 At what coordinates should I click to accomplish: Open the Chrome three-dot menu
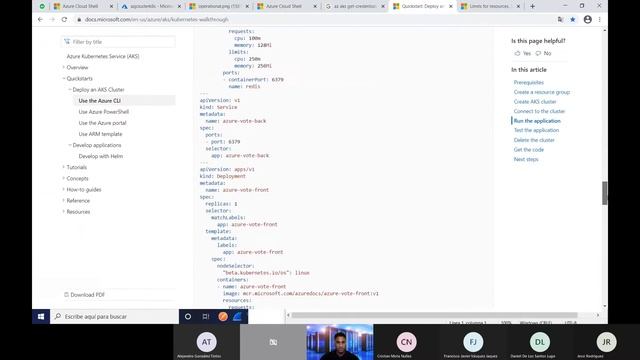pyautogui.click(x=600, y=19)
